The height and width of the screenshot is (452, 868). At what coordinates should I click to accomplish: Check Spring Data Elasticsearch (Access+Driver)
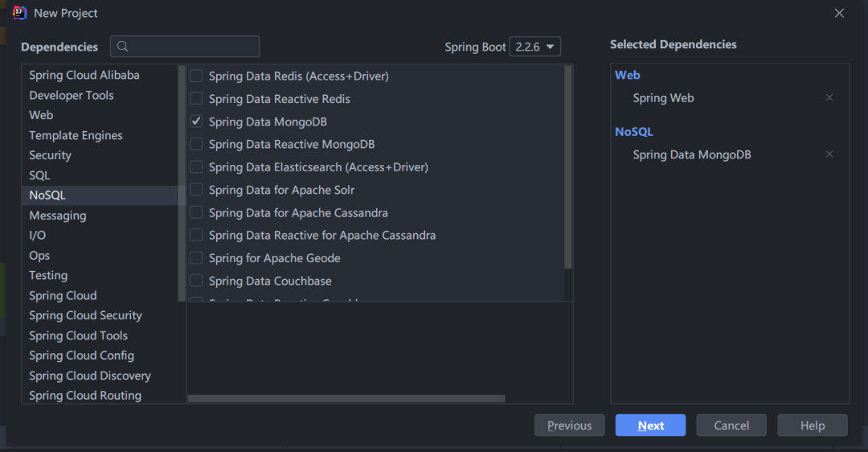pyautogui.click(x=196, y=167)
